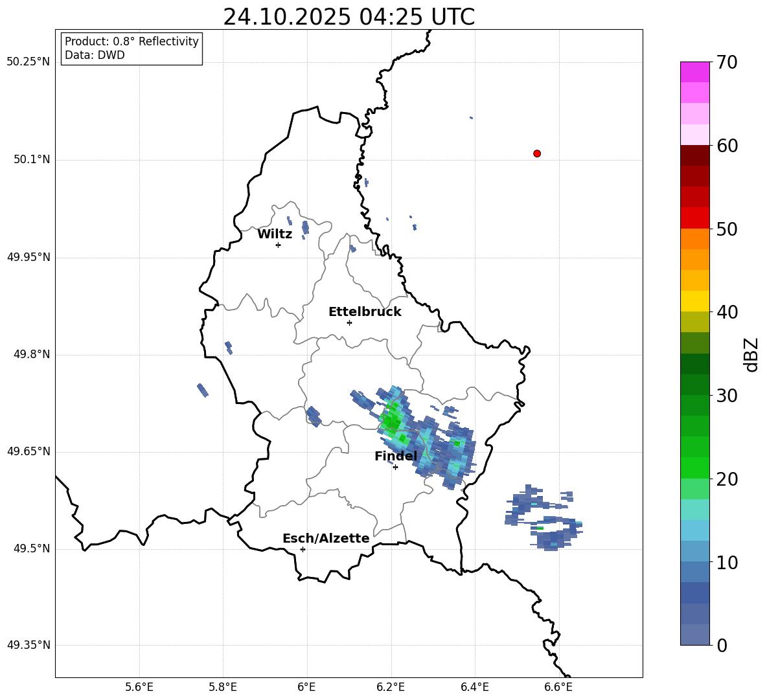The height and width of the screenshot is (700, 767).
Task: Click the orange colorbar segment just below 50
Action: coord(694,238)
